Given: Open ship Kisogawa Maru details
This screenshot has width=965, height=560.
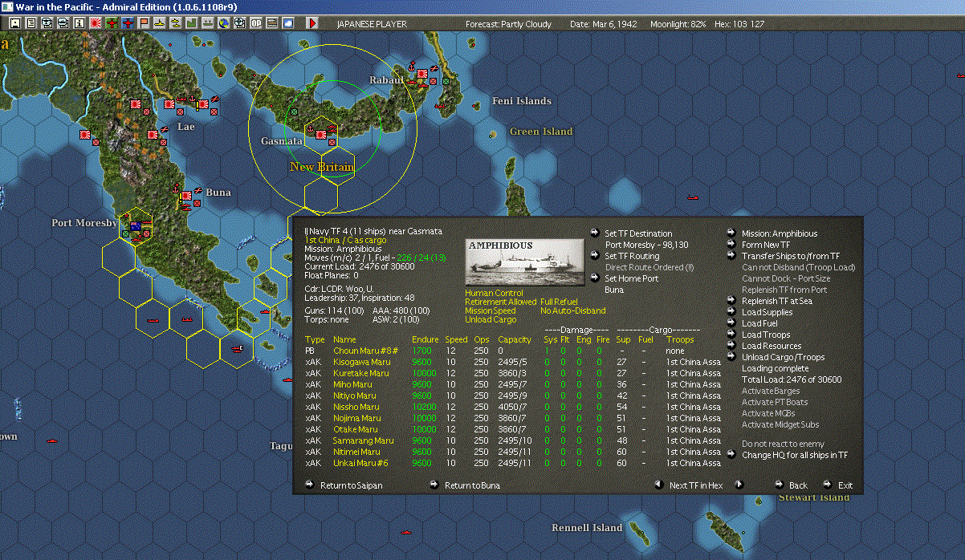Looking at the screenshot, I should tap(364, 362).
